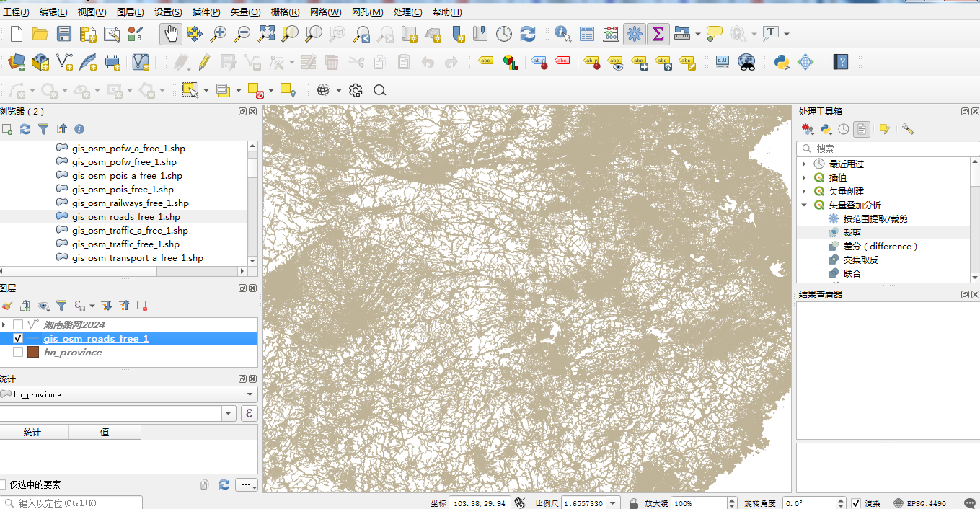Screen dimensions: 980x509
Task: Open the attribute table icon
Action: click(587, 33)
